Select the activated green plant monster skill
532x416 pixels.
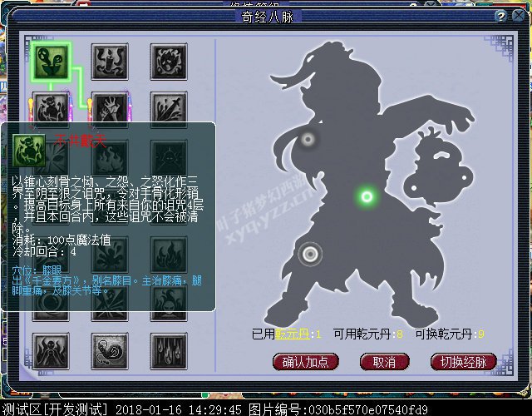click(51, 62)
